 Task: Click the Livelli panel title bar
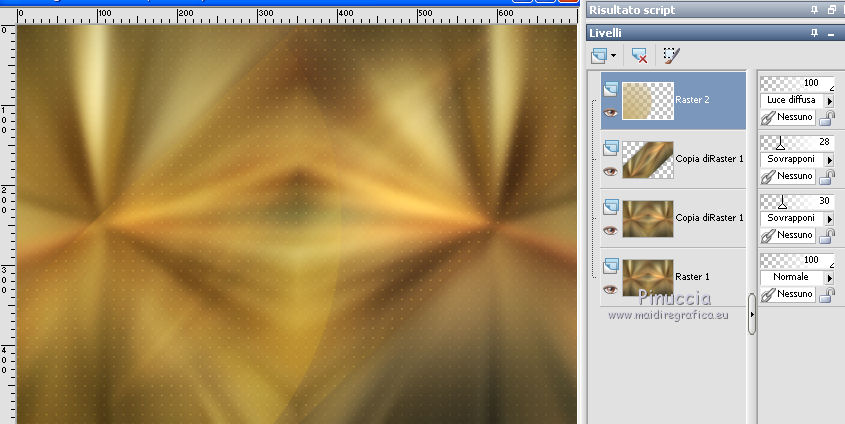715,33
